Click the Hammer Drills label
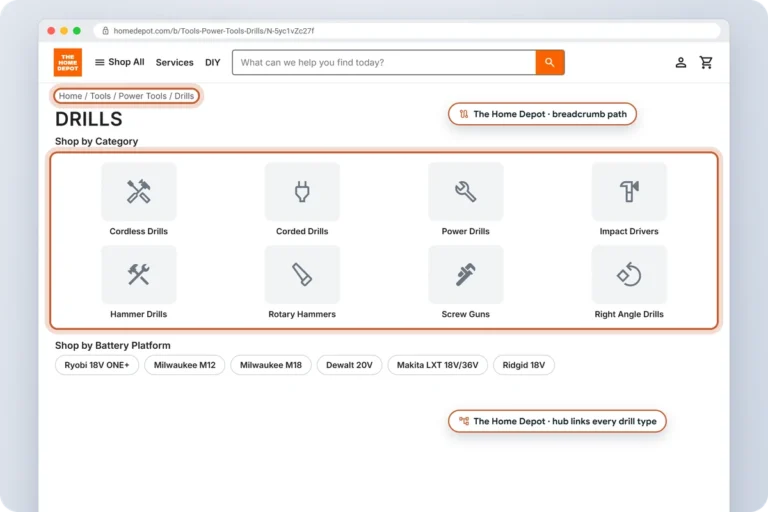The width and height of the screenshot is (768, 512). (139, 314)
